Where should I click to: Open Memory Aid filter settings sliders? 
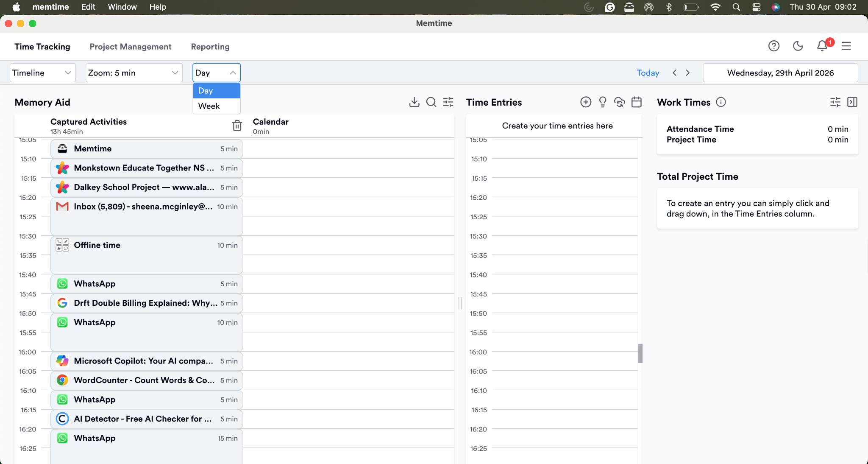pos(448,102)
